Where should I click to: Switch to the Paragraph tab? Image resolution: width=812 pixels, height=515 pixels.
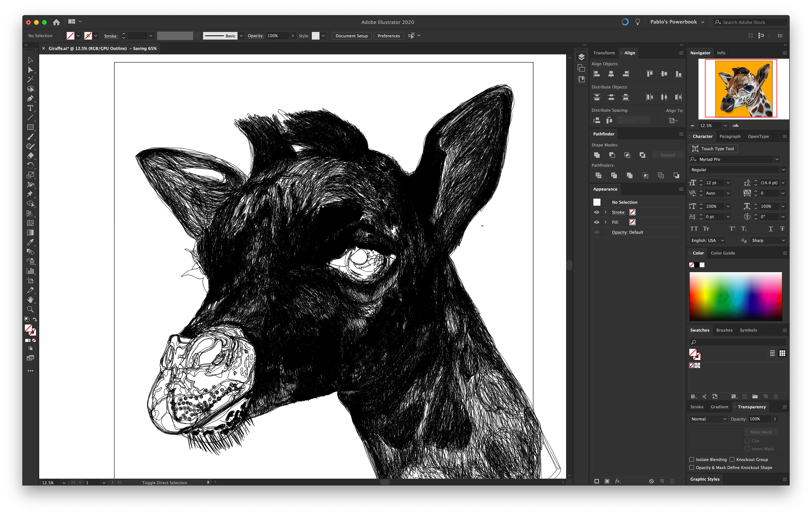730,137
